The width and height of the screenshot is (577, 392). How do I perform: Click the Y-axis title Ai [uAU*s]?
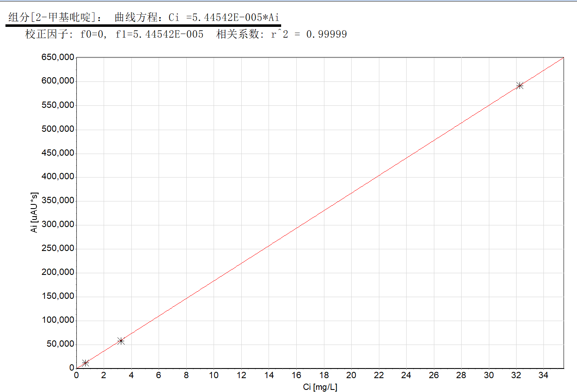(x=34, y=212)
